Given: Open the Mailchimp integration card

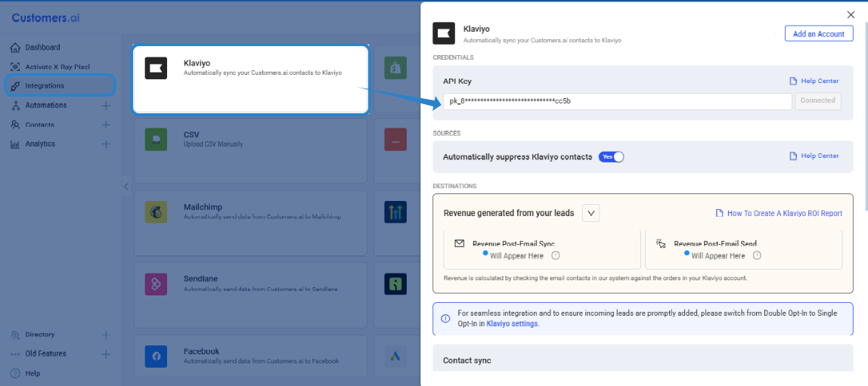Looking at the screenshot, I should (x=250, y=223).
